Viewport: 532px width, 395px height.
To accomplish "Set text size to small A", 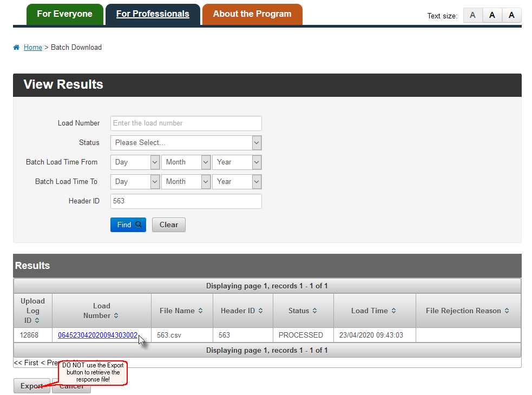I will tap(472, 15).
